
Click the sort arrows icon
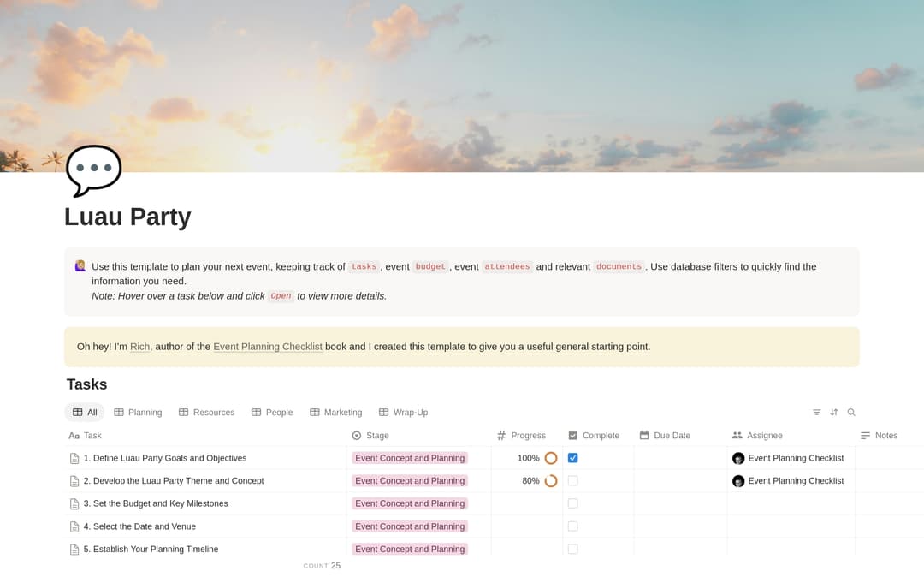pos(834,413)
